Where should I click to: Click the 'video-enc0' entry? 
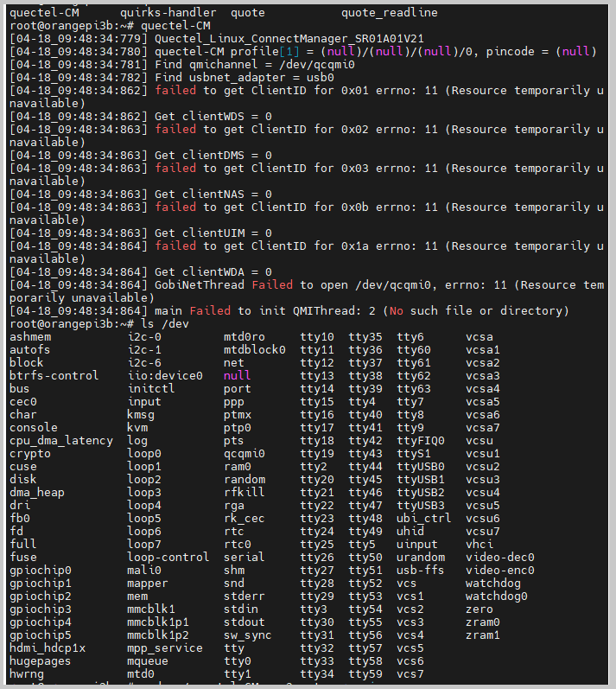[x=500, y=571]
